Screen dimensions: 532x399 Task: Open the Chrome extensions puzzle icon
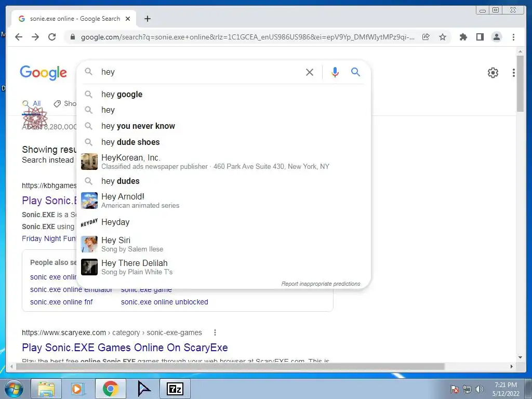[x=463, y=37]
